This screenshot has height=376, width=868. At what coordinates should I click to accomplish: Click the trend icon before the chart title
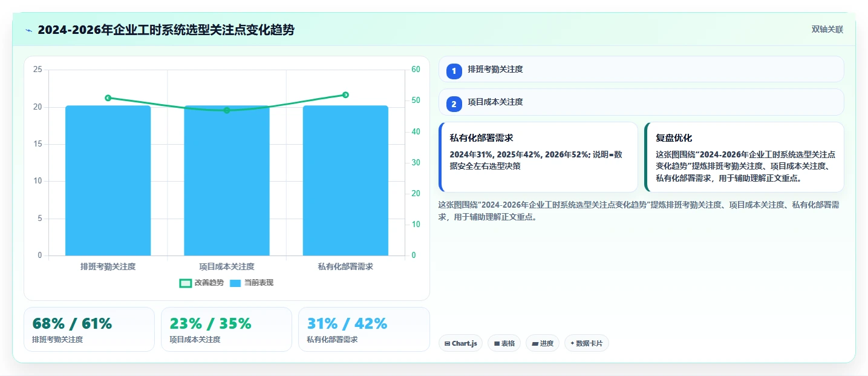[x=28, y=30]
